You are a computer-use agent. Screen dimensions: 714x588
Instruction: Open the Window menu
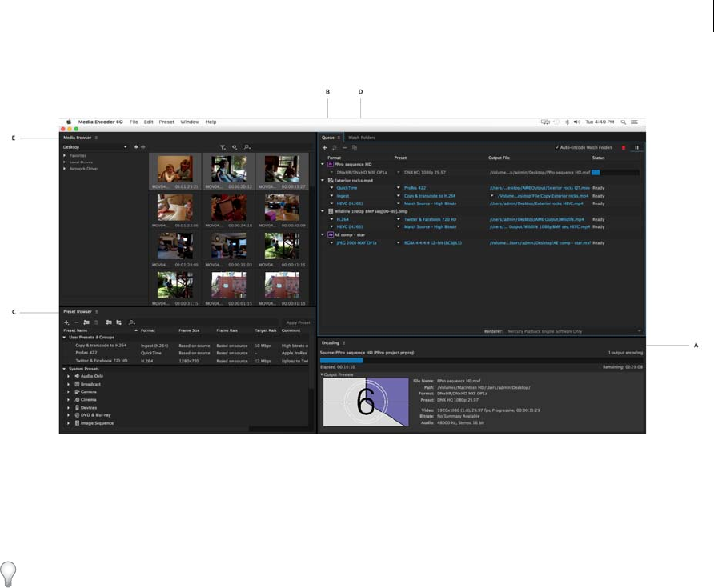[x=190, y=122]
